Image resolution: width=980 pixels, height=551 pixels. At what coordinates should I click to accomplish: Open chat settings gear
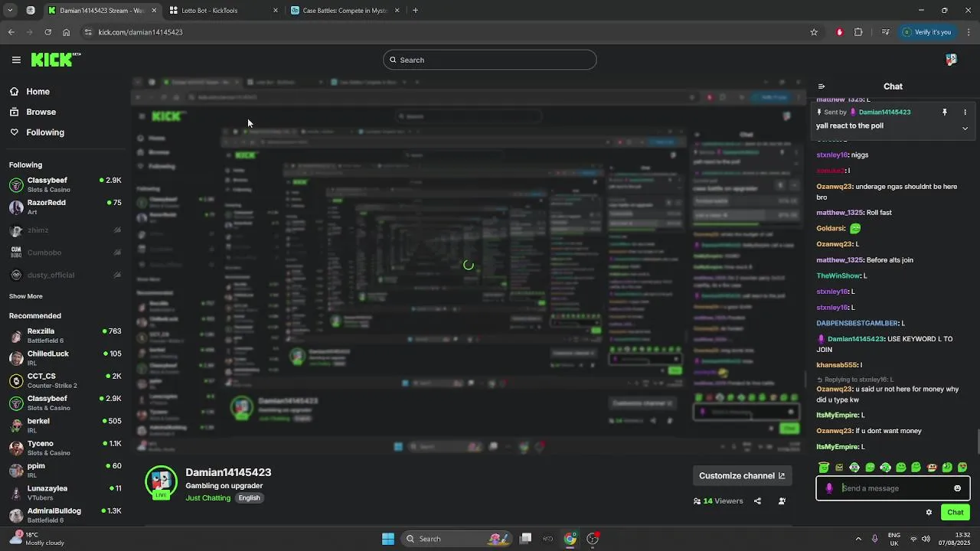pyautogui.click(x=929, y=513)
